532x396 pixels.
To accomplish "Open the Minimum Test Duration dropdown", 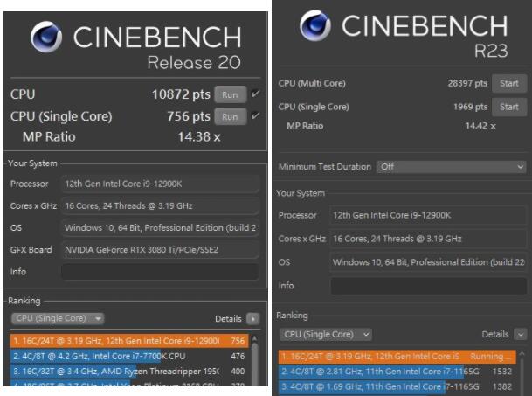I will coord(453,166).
